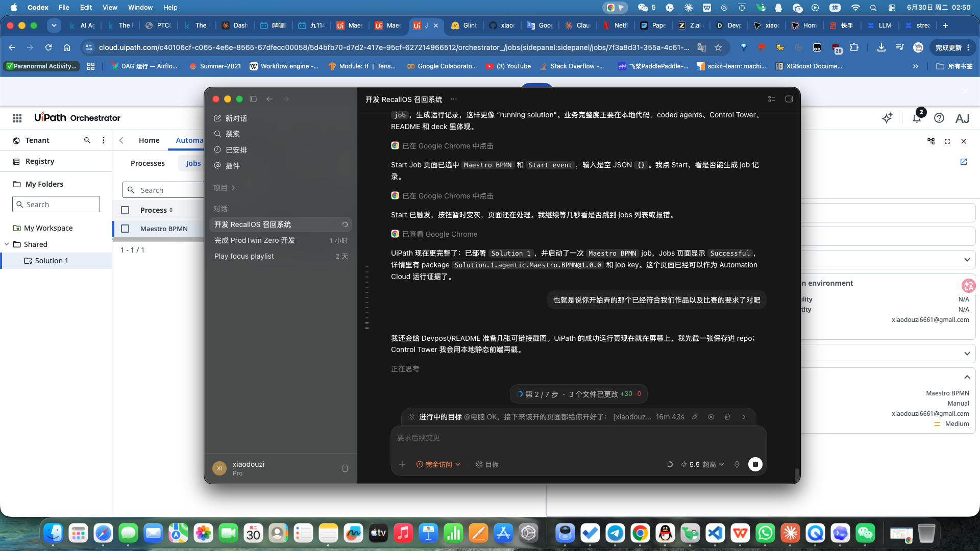
Task: Open UiPath app launcher grid icon
Action: click(17, 118)
